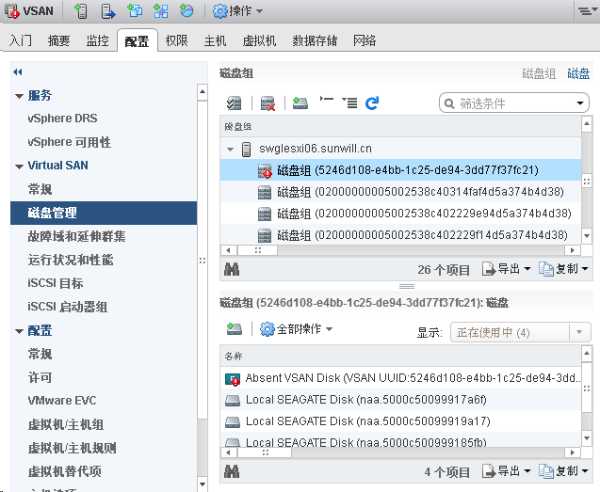The height and width of the screenshot is (492, 600).
Task: Select disk group ending c402229f14d5a374b4d38
Action: 400,235
